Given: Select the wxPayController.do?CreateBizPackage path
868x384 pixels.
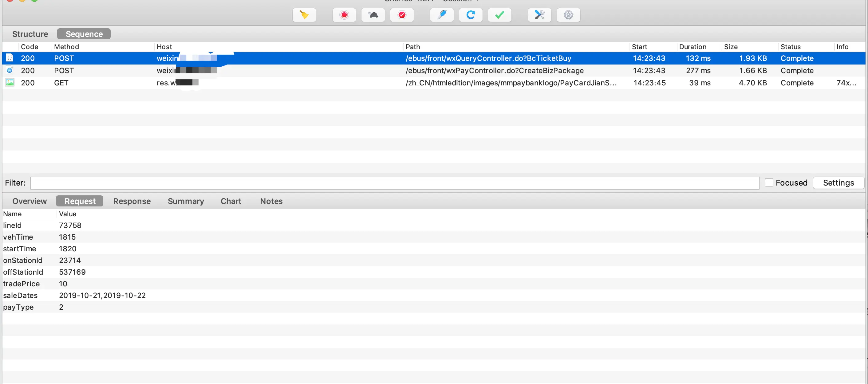Looking at the screenshot, I should [x=494, y=70].
